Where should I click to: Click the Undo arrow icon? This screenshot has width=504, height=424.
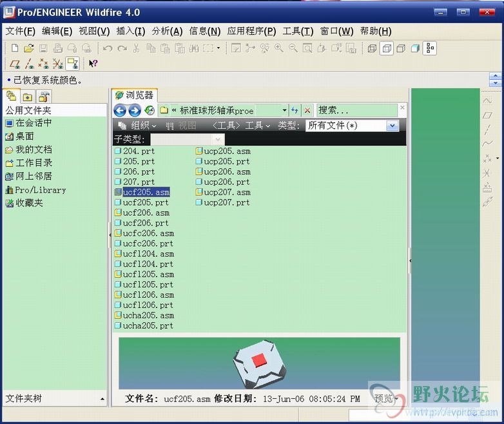click(x=108, y=48)
